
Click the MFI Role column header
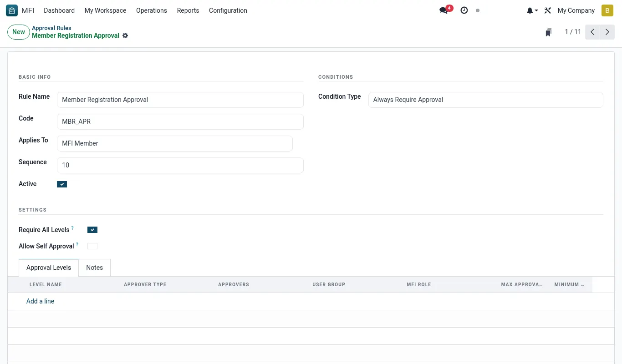click(x=419, y=284)
